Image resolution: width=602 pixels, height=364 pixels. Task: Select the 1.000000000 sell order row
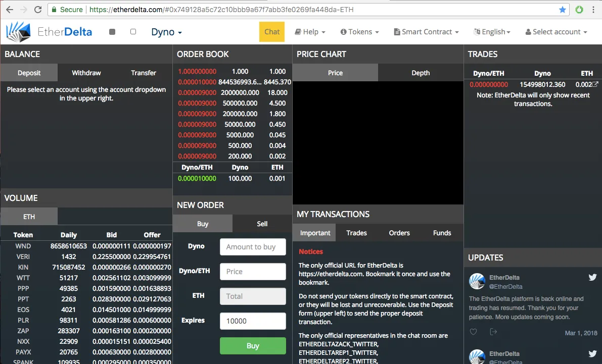[233, 71]
